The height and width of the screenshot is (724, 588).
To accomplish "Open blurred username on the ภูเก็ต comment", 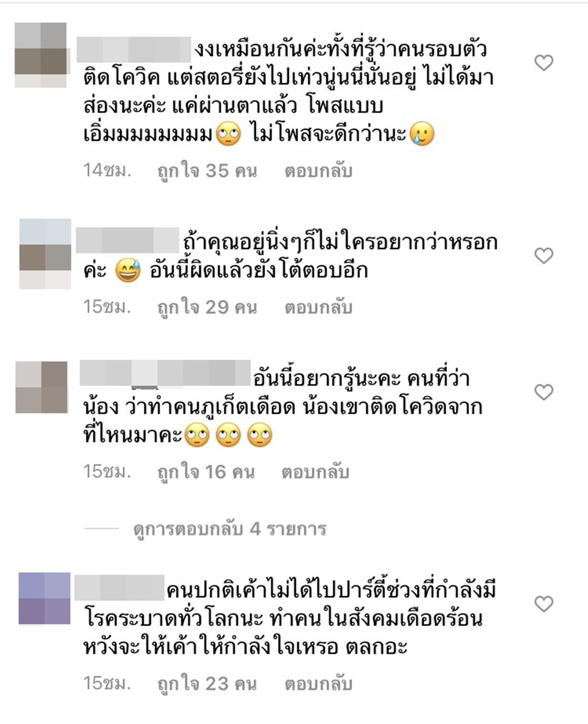I will [x=165, y=373].
